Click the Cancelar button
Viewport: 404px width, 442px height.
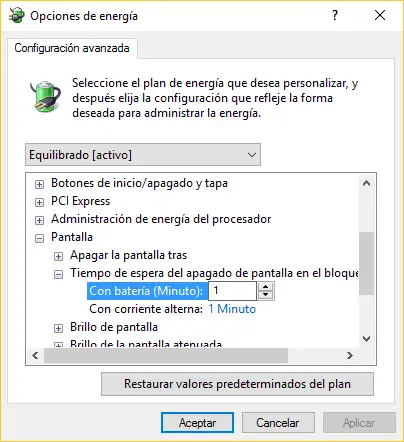pyautogui.click(x=278, y=423)
